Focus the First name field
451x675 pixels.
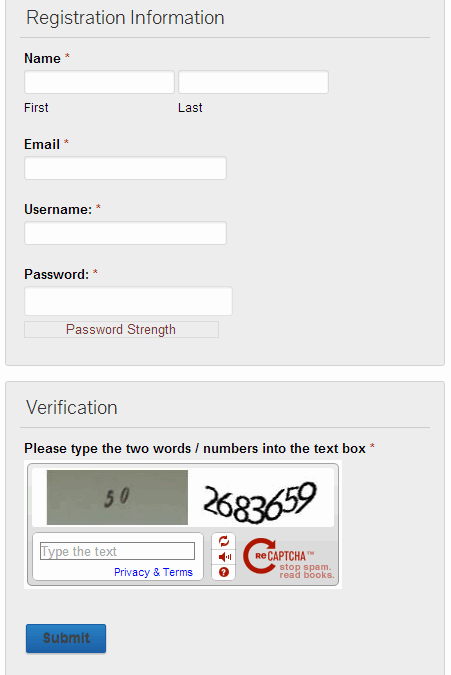click(99, 82)
